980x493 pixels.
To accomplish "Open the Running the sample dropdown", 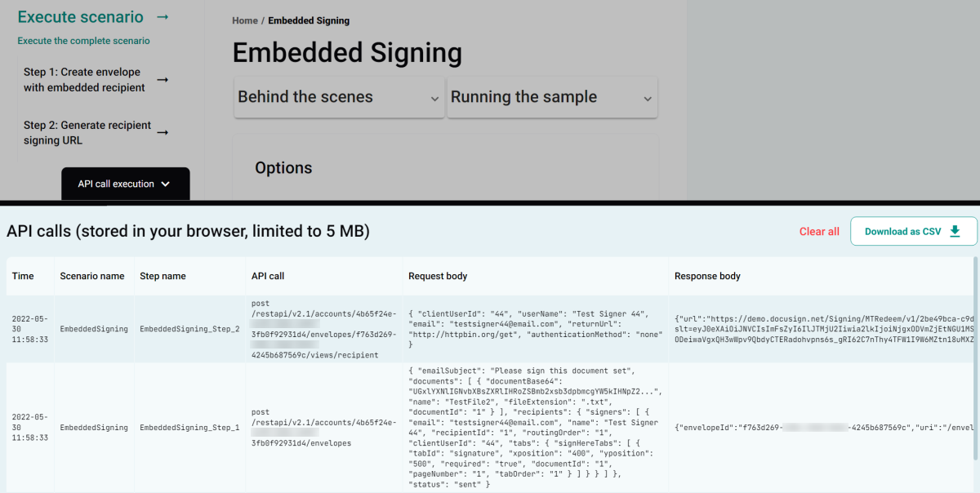I will (552, 97).
